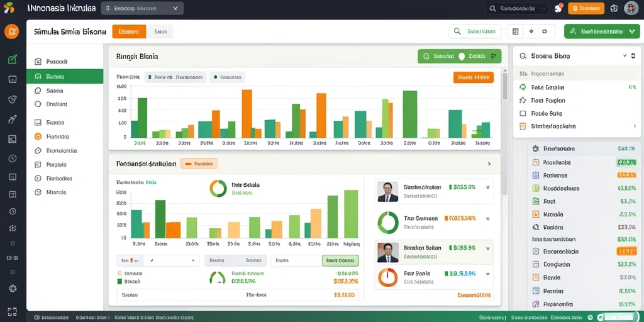
Task: Select the empty circle radio item in the sidebar
Action: pos(38,104)
